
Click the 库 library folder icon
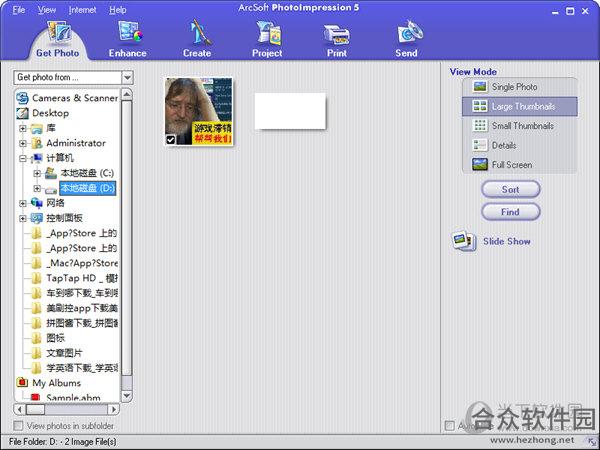pos(37,128)
